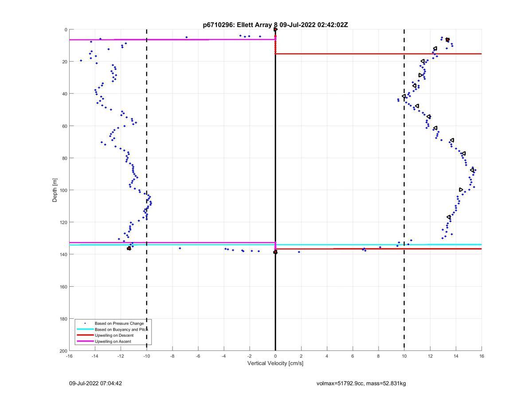Viewport: 532px width, 394px height.
Task: Click the marker at zero velocity near 139 m depth
Action: 275,252
